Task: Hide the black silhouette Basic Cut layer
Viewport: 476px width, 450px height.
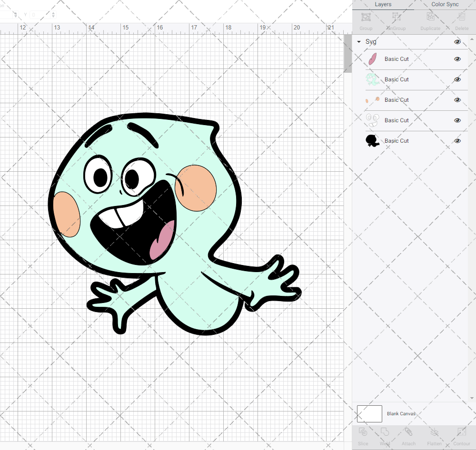Action: 457,141
